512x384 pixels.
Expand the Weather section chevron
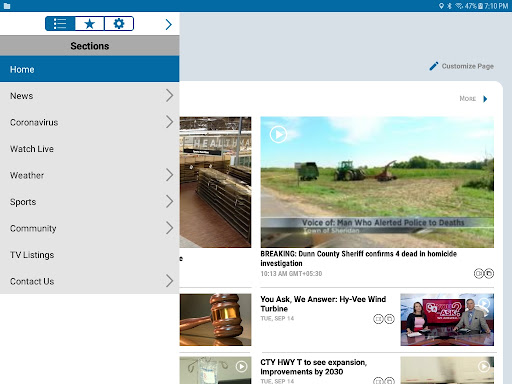point(169,175)
